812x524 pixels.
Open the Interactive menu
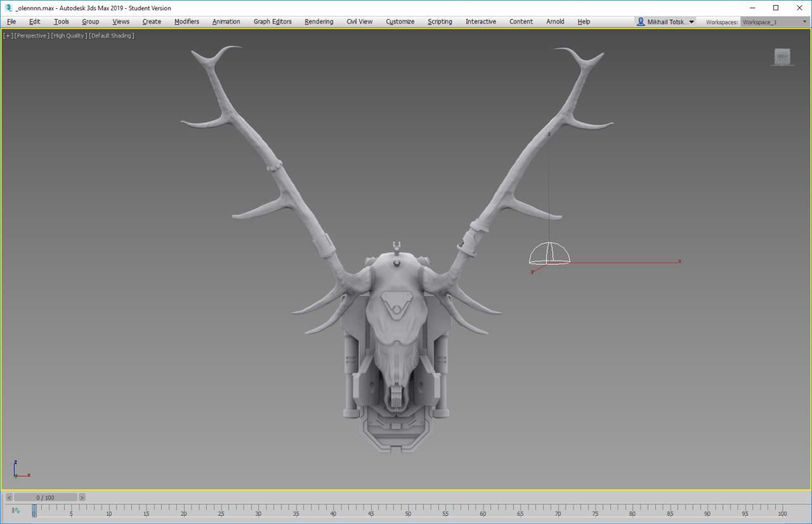pos(481,22)
